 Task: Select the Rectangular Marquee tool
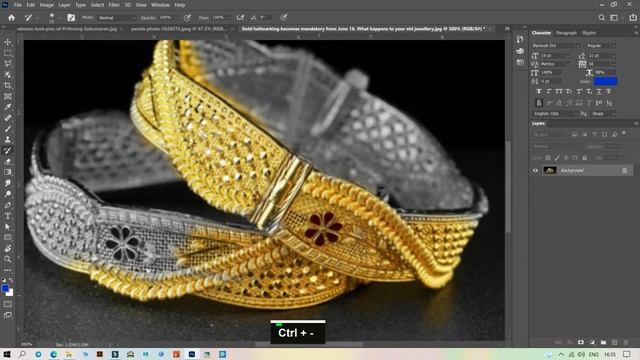8,53
